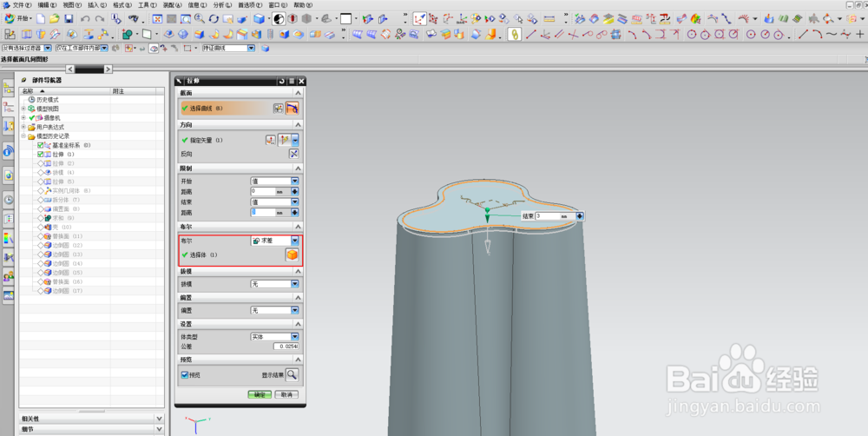Open the Start (开始) button
Viewport: 868px width, 436px height.
pyautogui.click(x=17, y=19)
